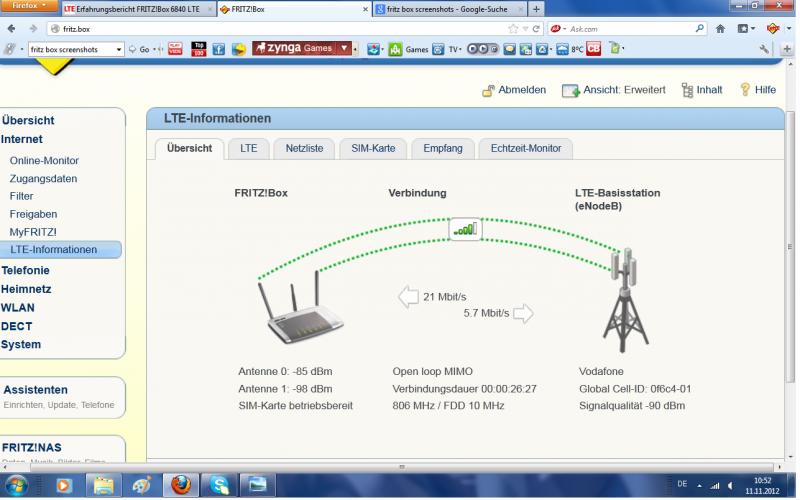
Task: Click the toolbar Go button
Action: 139,49
